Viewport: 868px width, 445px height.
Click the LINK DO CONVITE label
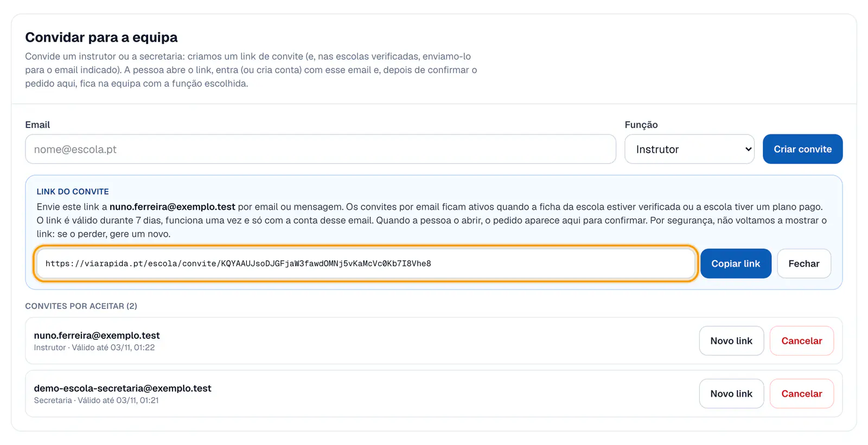coord(73,191)
